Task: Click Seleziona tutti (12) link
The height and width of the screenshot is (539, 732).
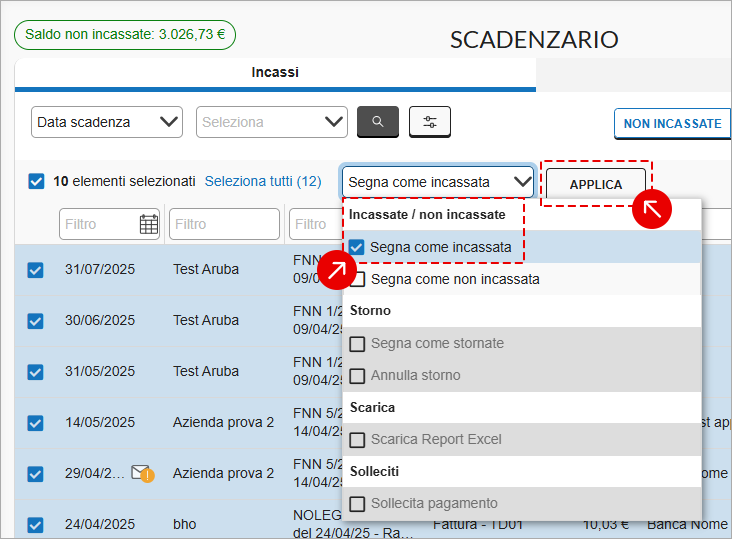Action: 263,181
